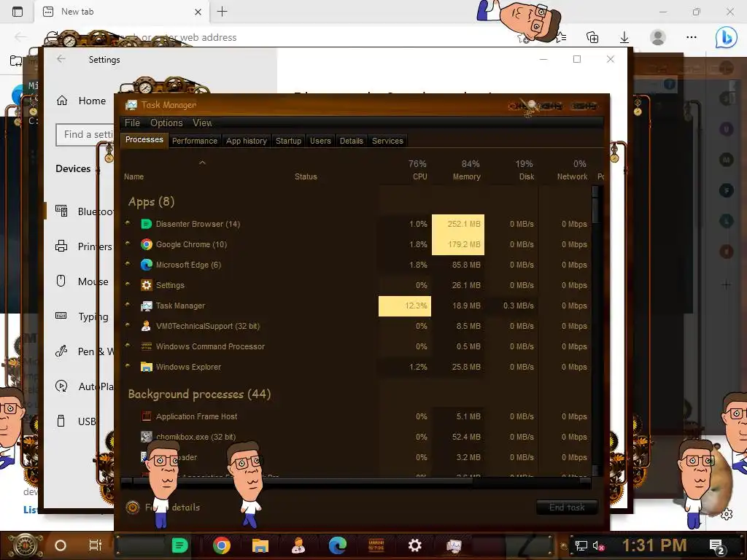Open Microsoft Edge from the taskbar
This screenshot has height=560, width=747.
pyautogui.click(x=337, y=545)
